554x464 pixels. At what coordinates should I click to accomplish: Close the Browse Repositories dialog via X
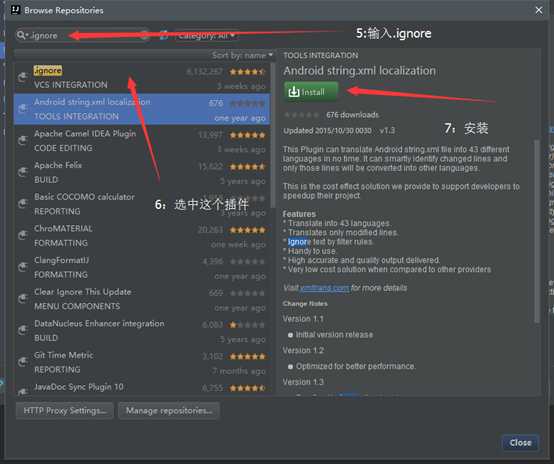point(538,10)
